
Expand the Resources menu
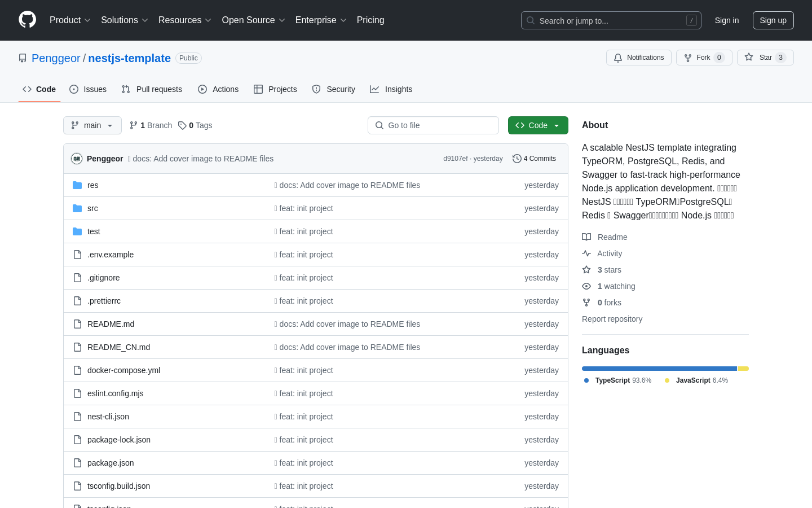click(184, 20)
